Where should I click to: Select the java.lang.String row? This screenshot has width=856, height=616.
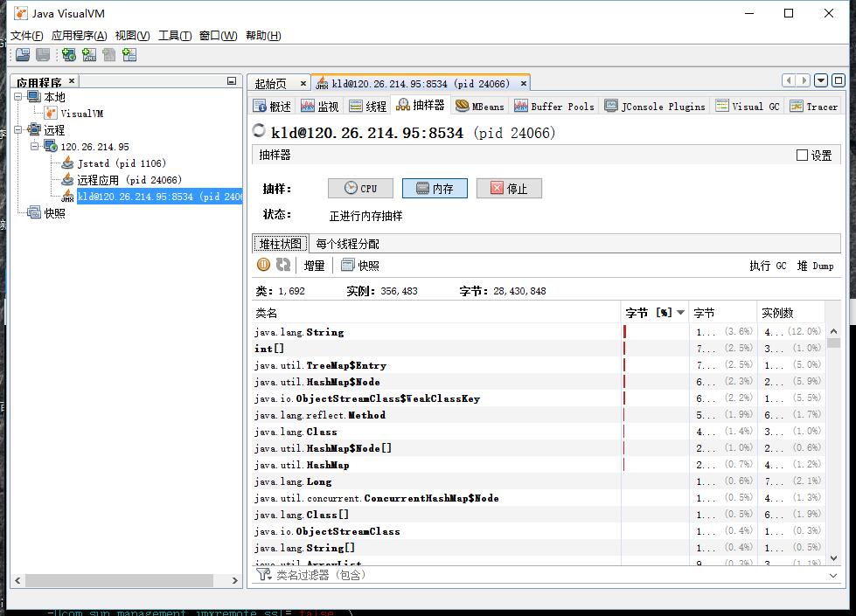click(539, 332)
